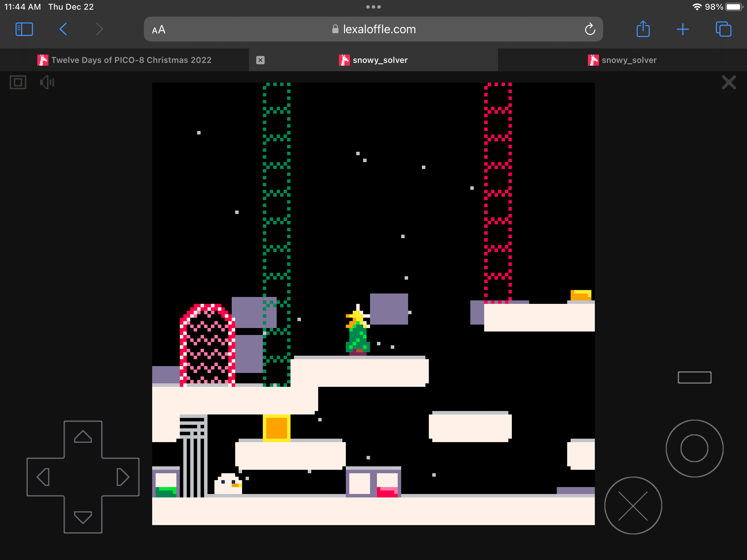Tap the d-pad down arrow
The height and width of the screenshot is (560, 747).
(83, 517)
